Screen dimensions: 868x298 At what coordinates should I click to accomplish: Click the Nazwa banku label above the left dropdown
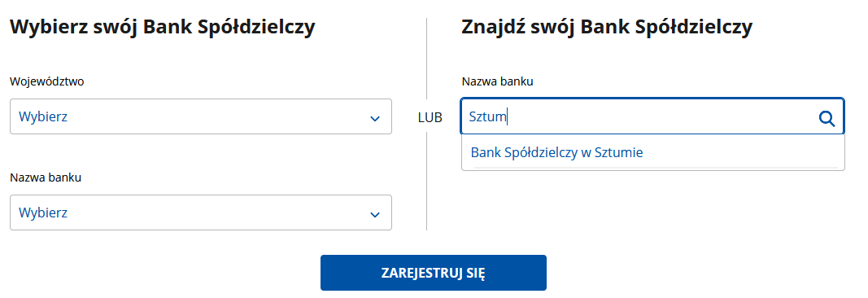[x=46, y=177]
